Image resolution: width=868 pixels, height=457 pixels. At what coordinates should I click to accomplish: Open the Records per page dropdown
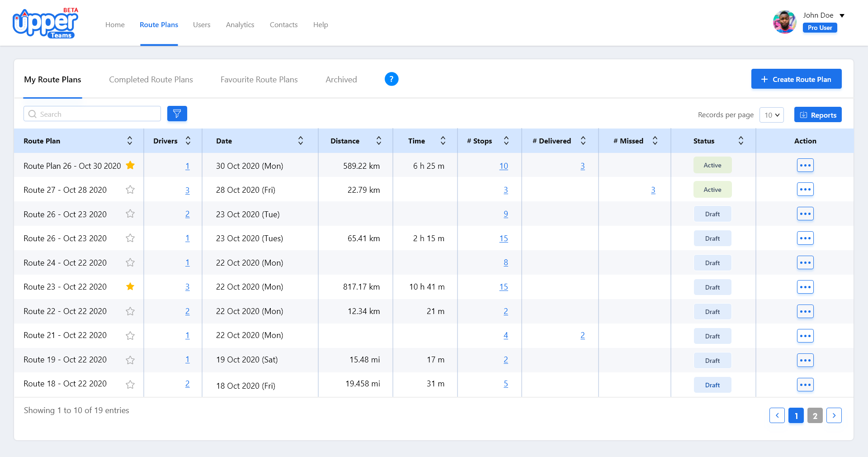(771, 115)
